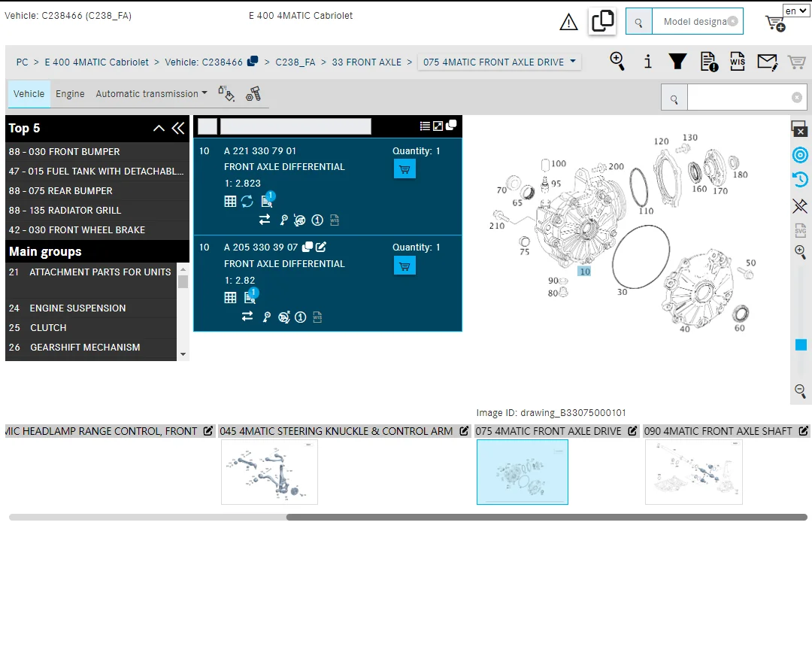Image resolution: width=812 pixels, height=656 pixels.
Task: Select the 090 4MATIC FRONT AXLE SHAFT thumbnail
Action: point(693,472)
